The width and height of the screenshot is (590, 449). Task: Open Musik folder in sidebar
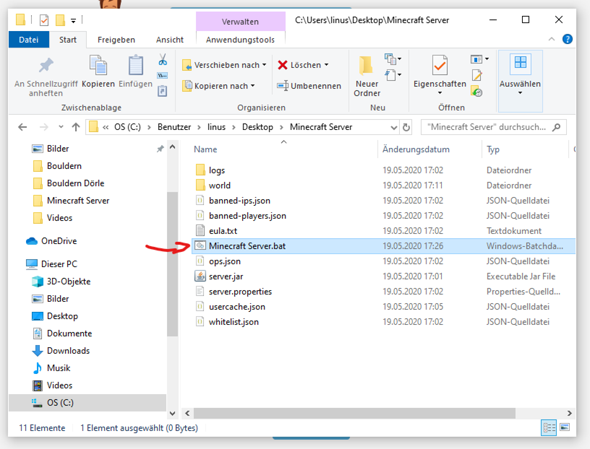tap(52, 368)
